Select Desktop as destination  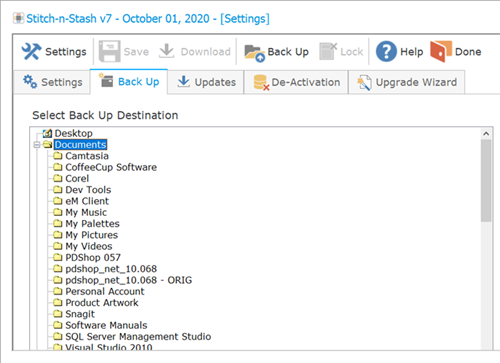coord(73,133)
